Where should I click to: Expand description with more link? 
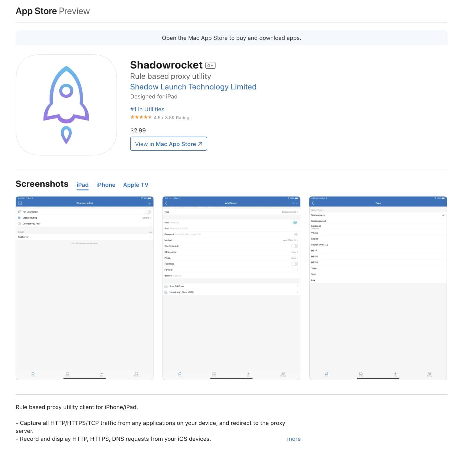coord(294,439)
